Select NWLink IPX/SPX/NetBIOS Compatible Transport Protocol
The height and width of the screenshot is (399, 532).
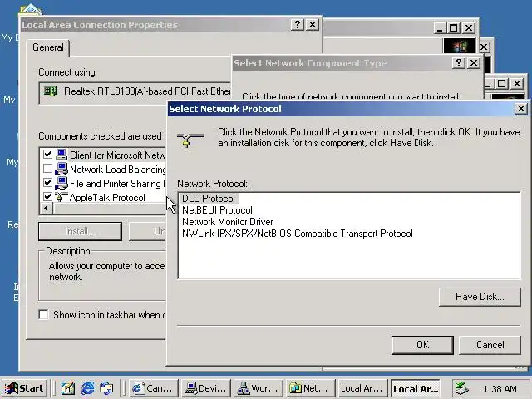pyautogui.click(x=298, y=234)
